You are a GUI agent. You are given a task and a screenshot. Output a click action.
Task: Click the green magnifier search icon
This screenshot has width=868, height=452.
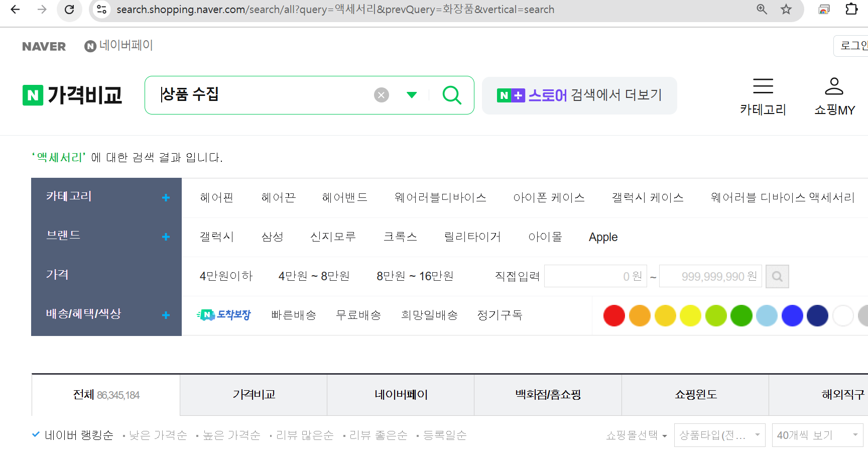(452, 95)
